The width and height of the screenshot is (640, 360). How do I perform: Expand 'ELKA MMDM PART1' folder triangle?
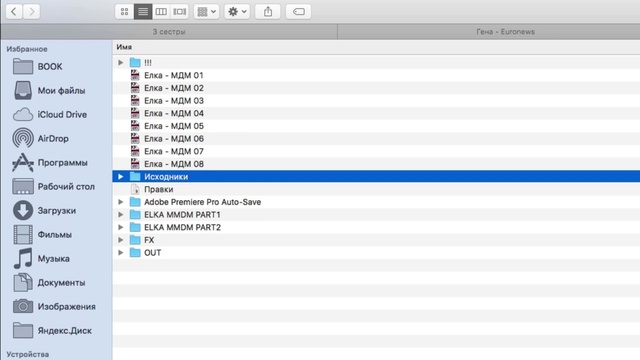coord(120,214)
